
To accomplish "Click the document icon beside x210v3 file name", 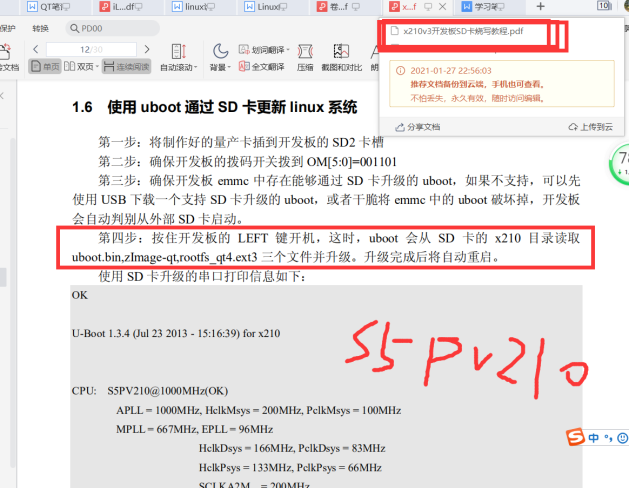I will coord(395,31).
